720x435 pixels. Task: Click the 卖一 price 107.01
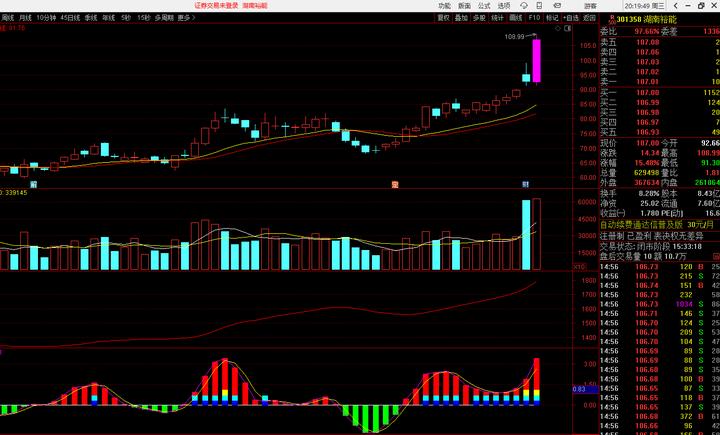(x=647, y=82)
